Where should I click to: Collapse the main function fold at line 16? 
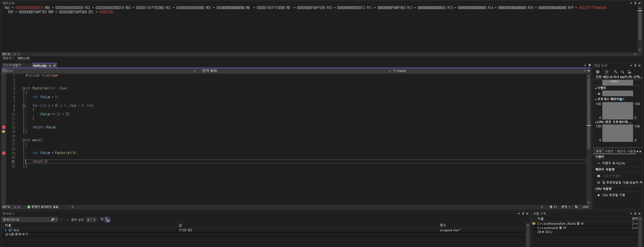click(x=24, y=140)
